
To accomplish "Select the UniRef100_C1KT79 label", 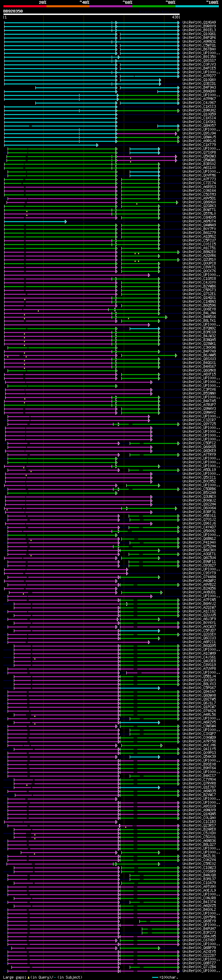I will click(199, 145).
